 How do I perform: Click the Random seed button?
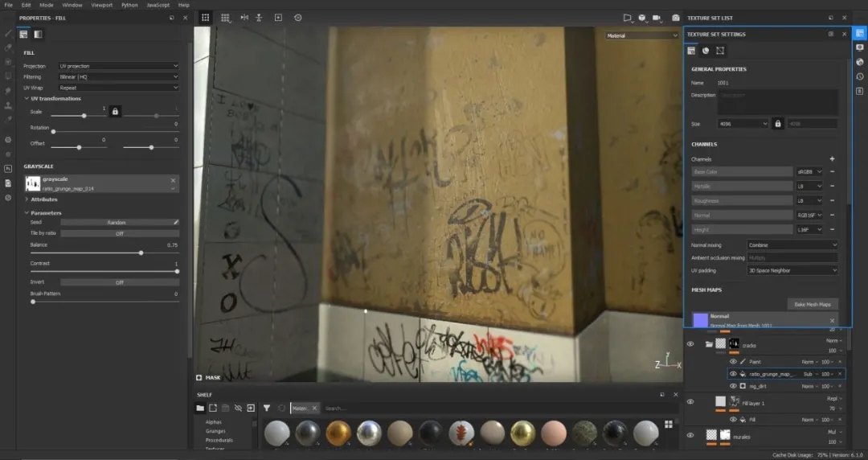[x=117, y=222]
